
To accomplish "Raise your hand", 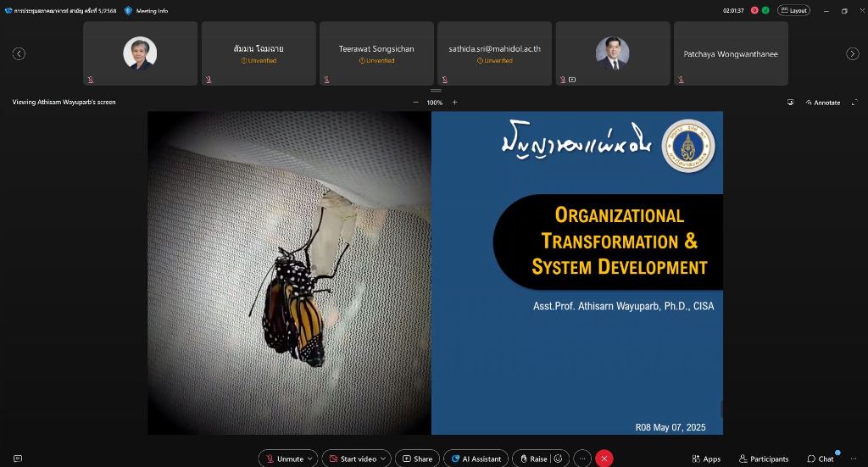I will point(532,459).
